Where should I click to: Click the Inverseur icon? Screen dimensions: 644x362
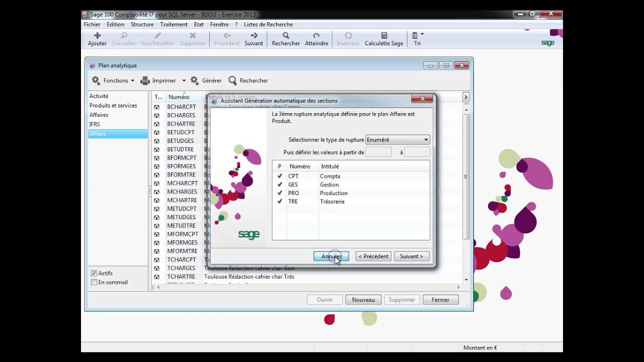coord(348,35)
